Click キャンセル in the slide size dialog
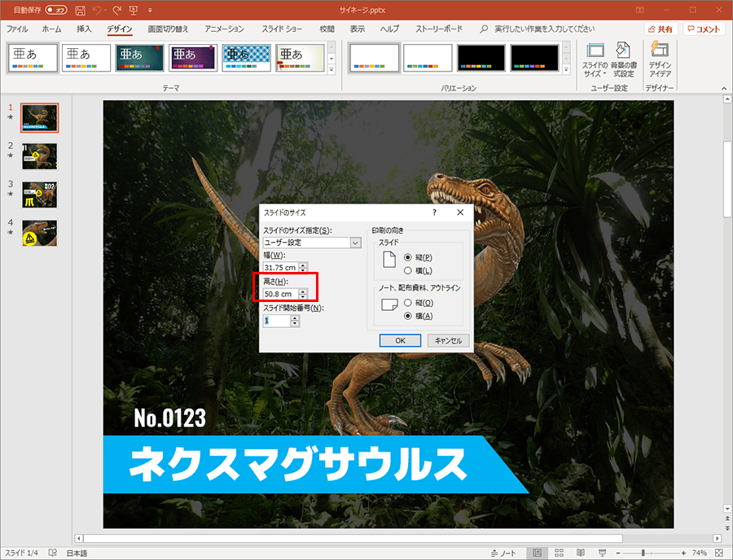Screen dimensions: 733x560 pos(448,340)
